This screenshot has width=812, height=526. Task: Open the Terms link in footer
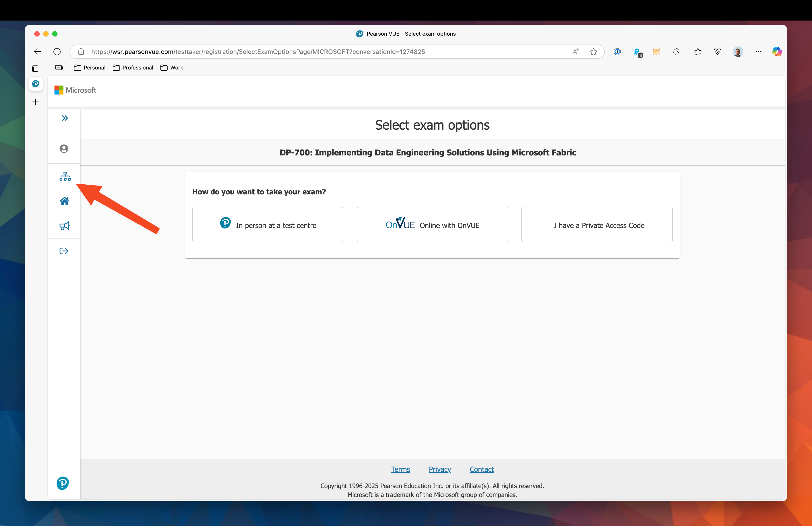(400, 469)
